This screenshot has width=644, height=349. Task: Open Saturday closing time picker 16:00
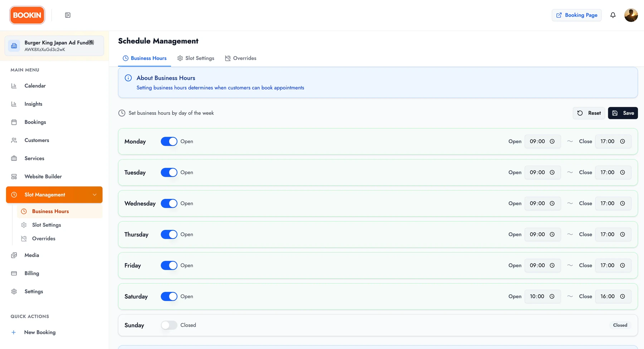pos(613,296)
